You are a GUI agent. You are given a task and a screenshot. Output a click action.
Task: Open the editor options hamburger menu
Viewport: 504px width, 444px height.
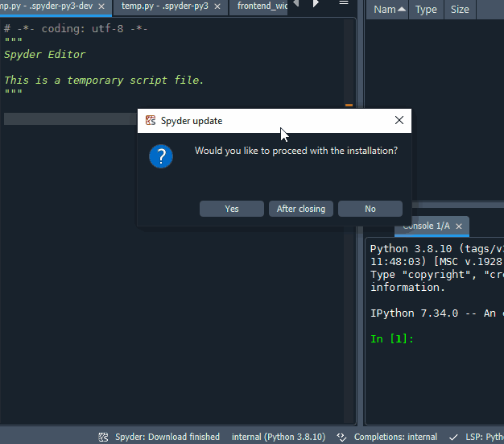tap(344, 3)
